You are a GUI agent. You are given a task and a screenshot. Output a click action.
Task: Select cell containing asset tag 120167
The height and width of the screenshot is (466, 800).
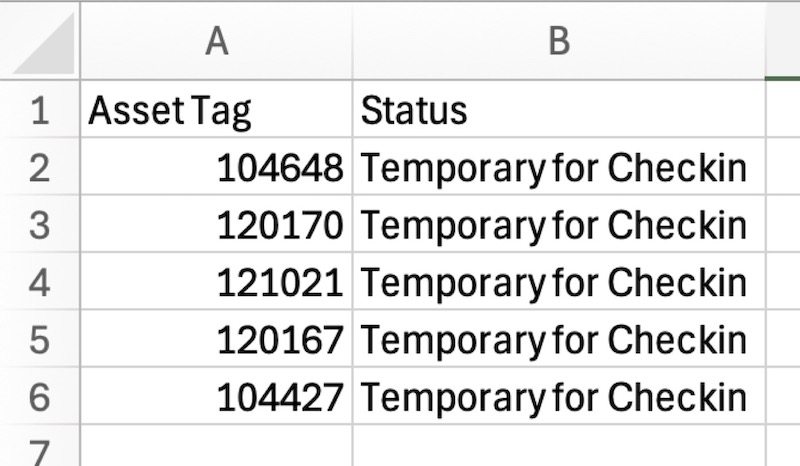pos(216,340)
